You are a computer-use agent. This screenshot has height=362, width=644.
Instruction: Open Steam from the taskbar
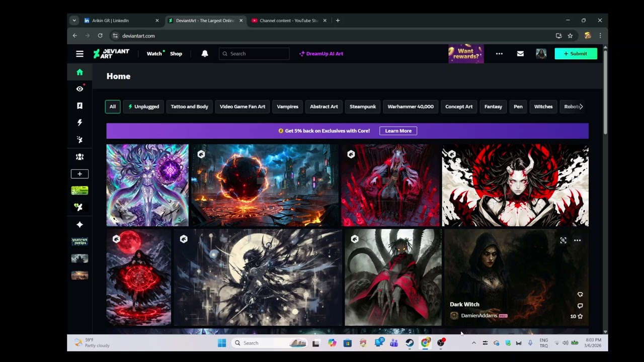(x=410, y=343)
